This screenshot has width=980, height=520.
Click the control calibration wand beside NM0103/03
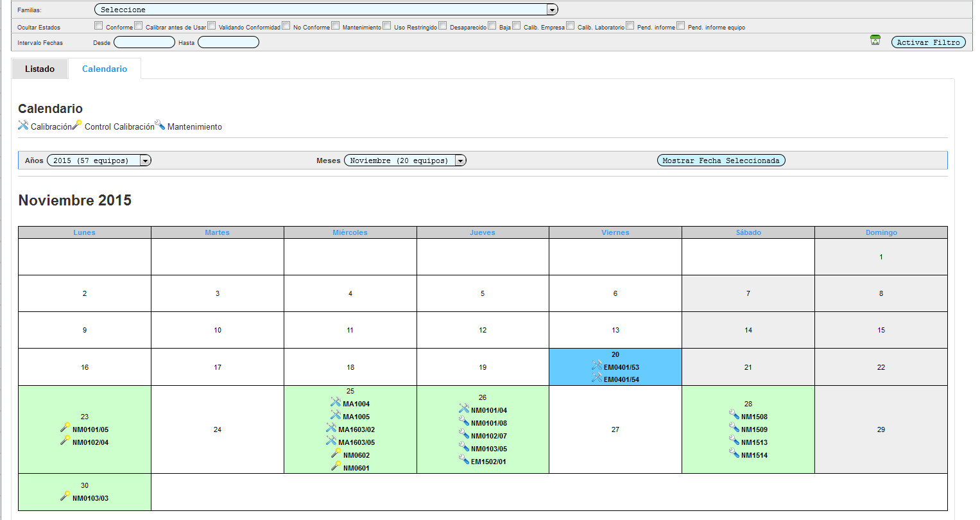(65, 496)
